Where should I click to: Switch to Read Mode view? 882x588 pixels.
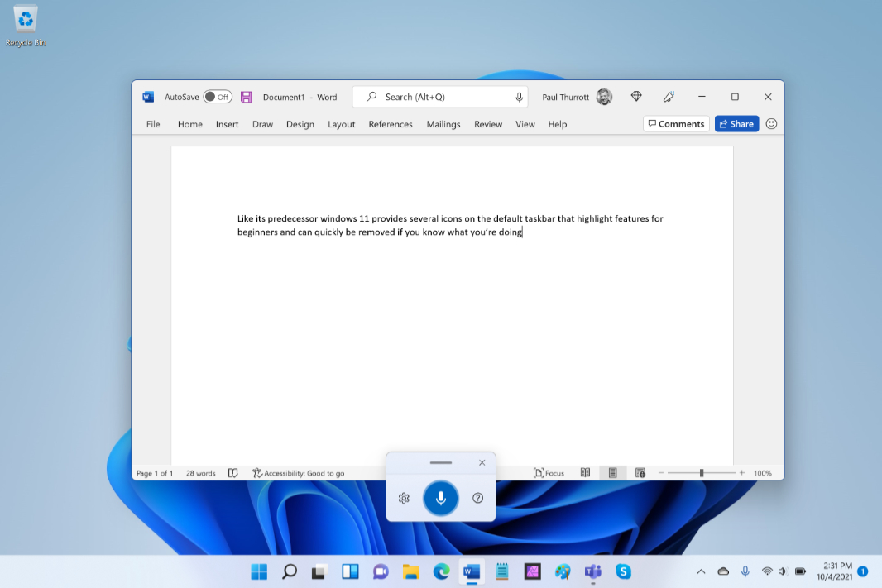pos(585,472)
